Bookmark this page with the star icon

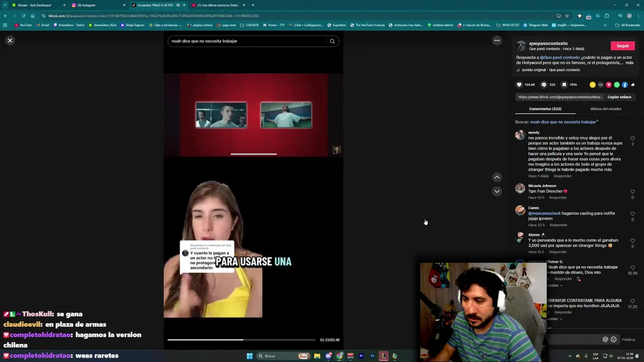coord(567,16)
